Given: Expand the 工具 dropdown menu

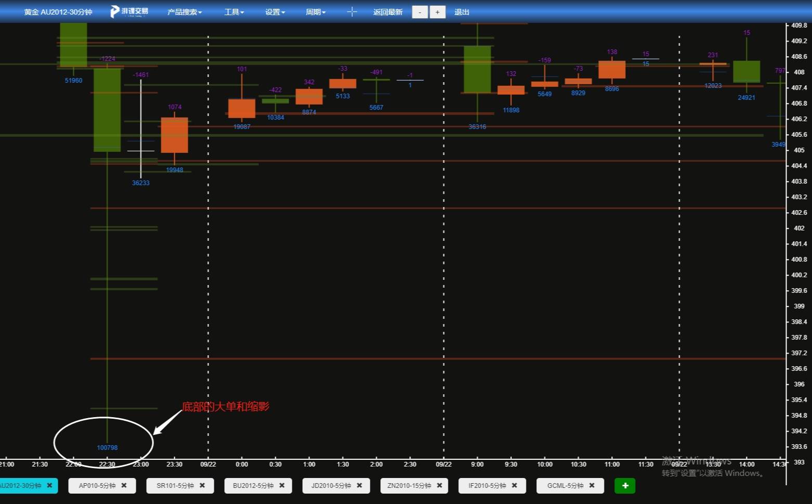Looking at the screenshot, I should [x=234, y=12].
